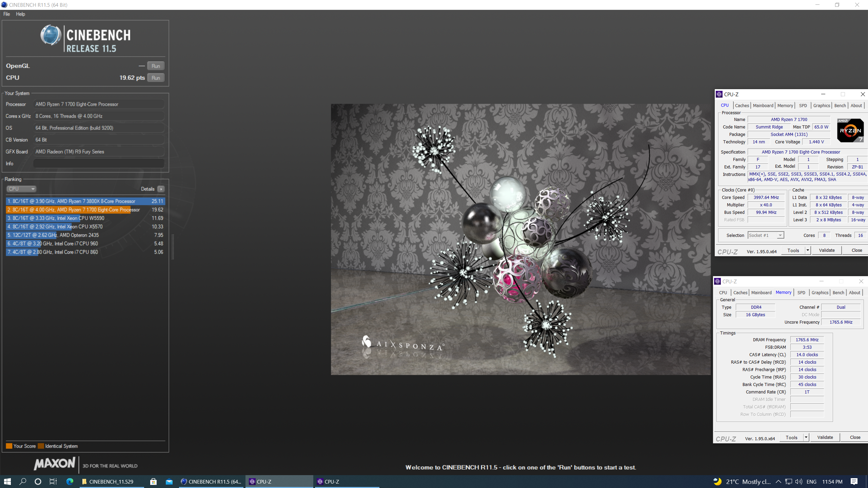Show hidden system tray icons
This screenshot has width=868, height=488.
coord(778,481)
